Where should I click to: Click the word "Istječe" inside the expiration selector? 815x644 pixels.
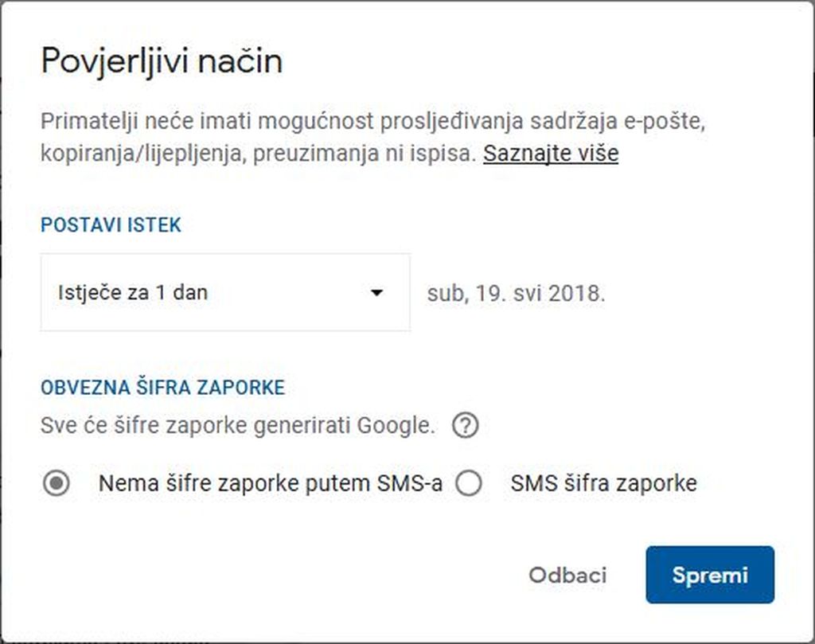(x=87, y=293)
